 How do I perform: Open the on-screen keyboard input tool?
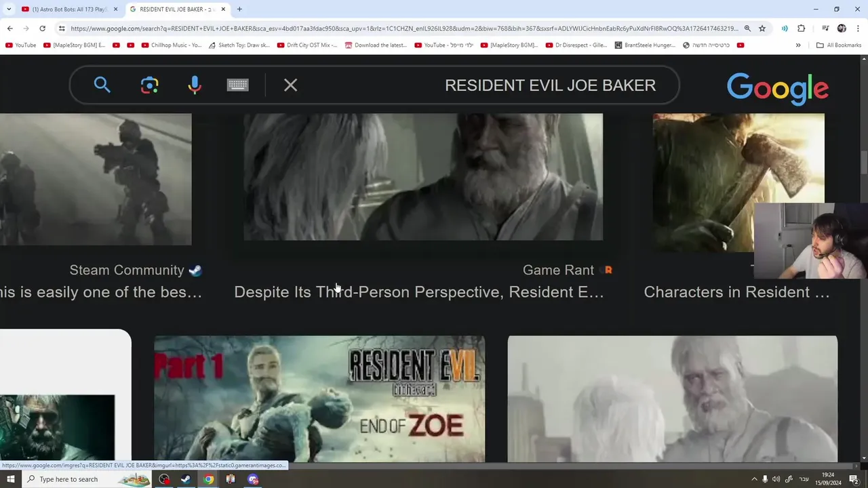click(x=237, y=85)
